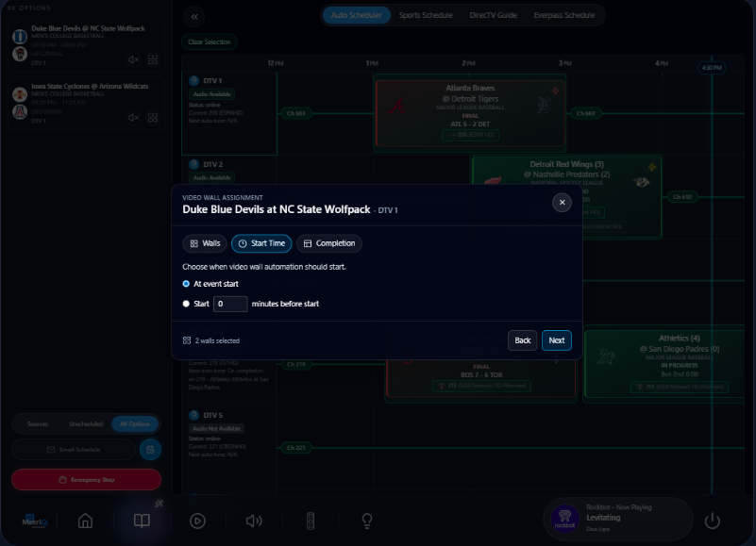Open video wall grid for Iowa State game

pyautogui.click(x=153, y=118)
